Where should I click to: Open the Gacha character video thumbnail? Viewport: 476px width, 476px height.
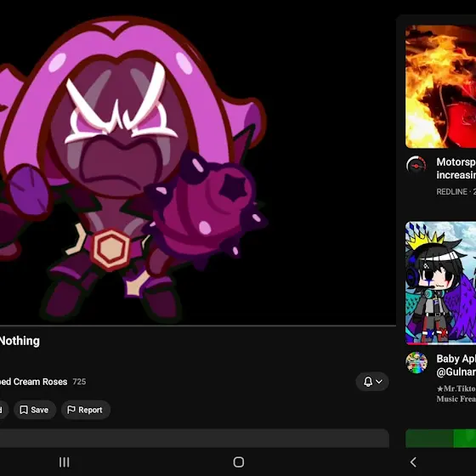[440, 283]
